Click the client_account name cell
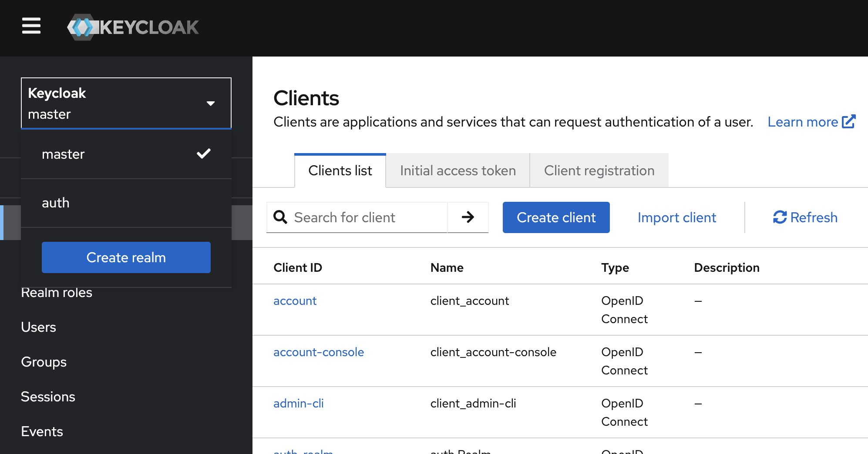Viewport: 868px width, 454px height. pyautogui.click(x=470, y=301)
